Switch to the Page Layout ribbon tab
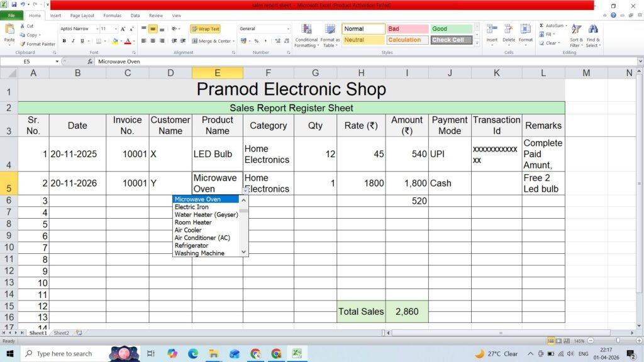This screenshot has height=362, width=644. click(82, 16)
